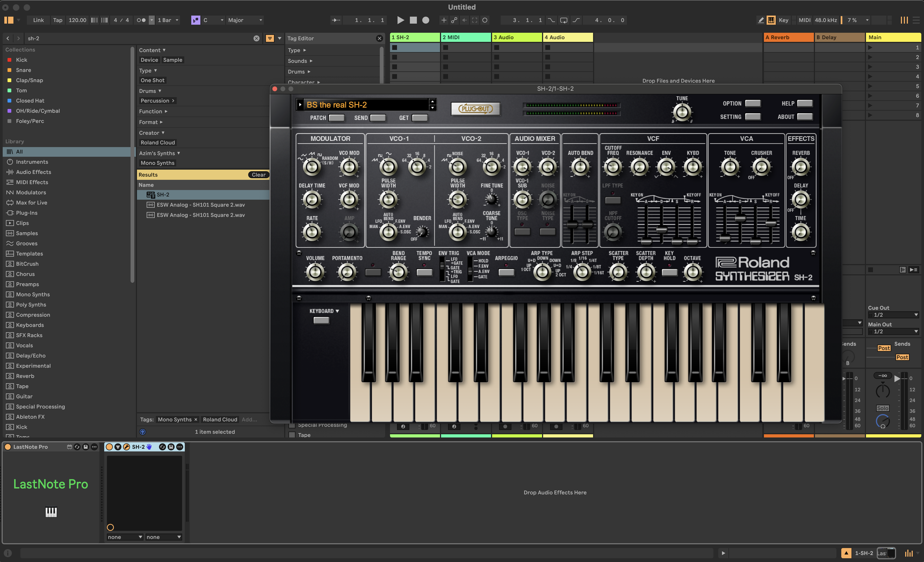Click Clear in the Results bar

258,175
